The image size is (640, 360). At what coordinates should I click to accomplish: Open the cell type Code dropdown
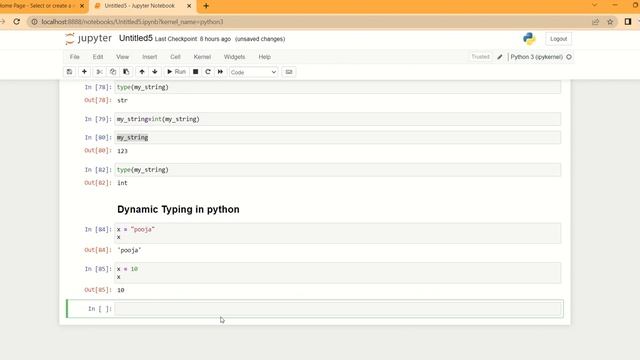pyautogui.click(x=253, y=72)
